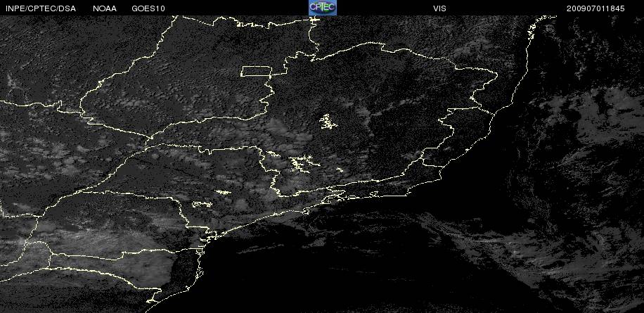Click the timestamp 200907011845
Image resolution: width=644 pixels, height=313 pixels.
pyautogui.click(x=595, y=8)
